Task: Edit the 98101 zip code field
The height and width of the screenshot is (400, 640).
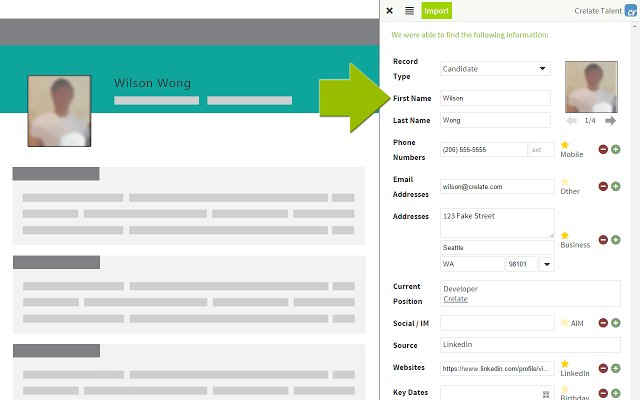Action: (x=522, y=264)
